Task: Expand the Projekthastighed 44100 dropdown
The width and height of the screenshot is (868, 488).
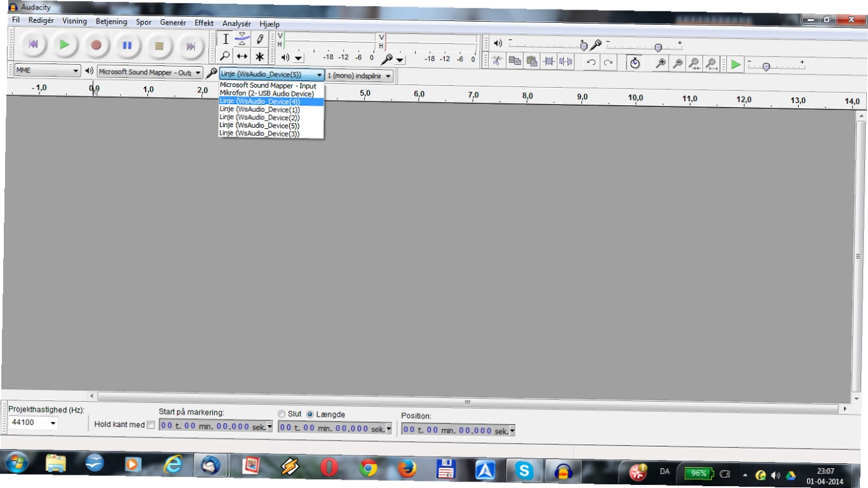Action: [x=33, y=423]
